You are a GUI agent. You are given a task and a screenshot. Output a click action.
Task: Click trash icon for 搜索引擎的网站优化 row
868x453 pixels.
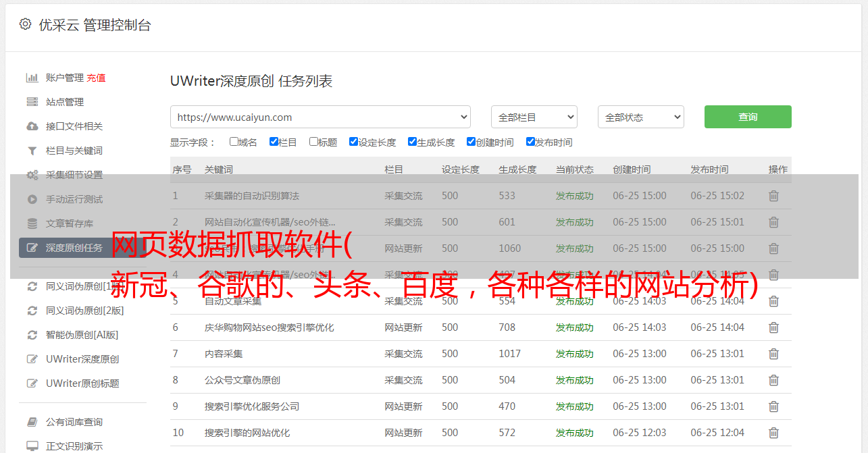pos(773,433)
